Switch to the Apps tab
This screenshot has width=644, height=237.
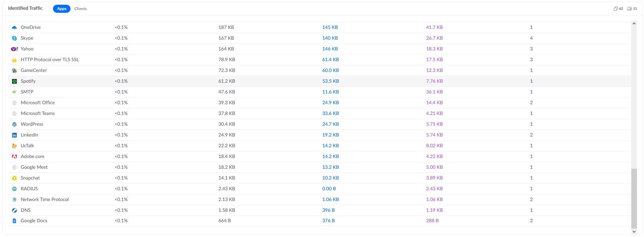(x=62, y=9)
